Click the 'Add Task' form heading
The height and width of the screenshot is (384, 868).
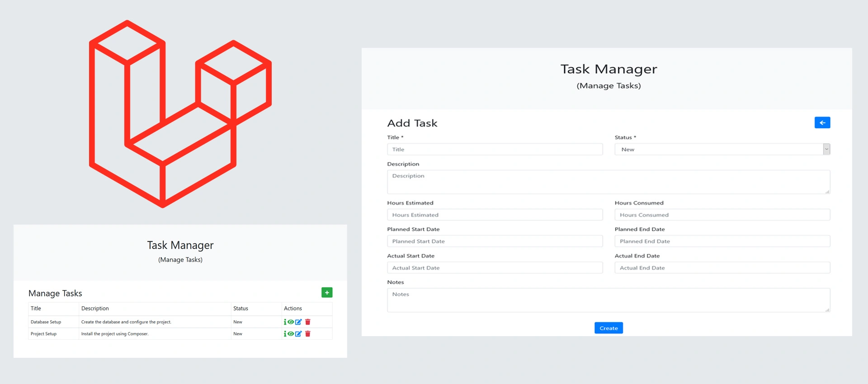pyautogui.click(x=412, y=123)
